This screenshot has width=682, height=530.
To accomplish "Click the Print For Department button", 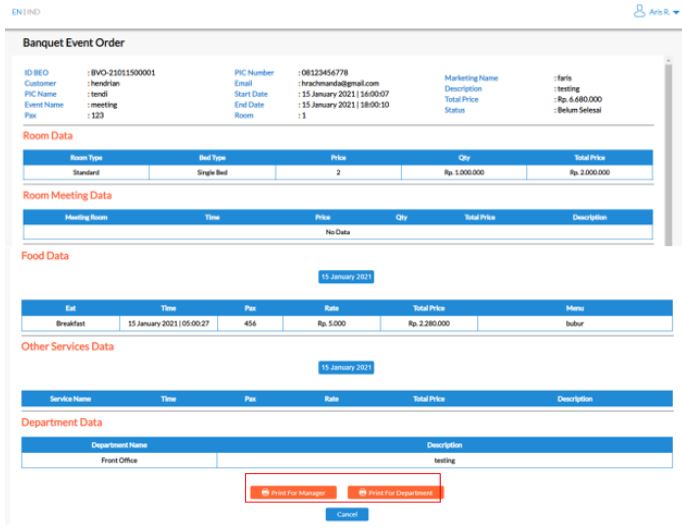I will click(394, 492).
